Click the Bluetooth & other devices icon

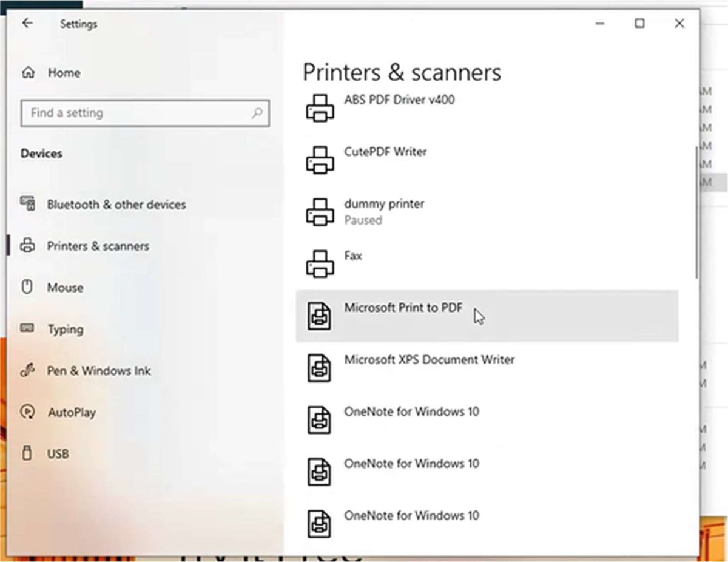pyautogui.click(x=27, y=205)
